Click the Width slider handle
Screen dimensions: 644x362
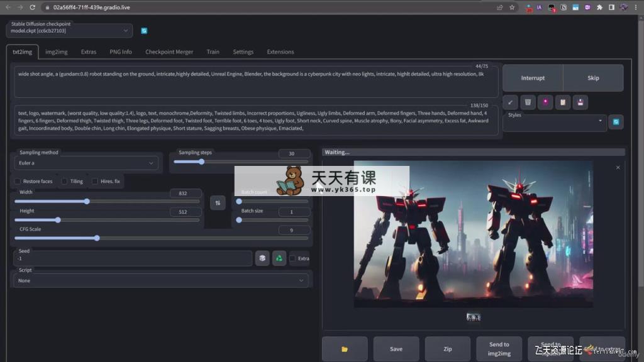pos(87,201)
